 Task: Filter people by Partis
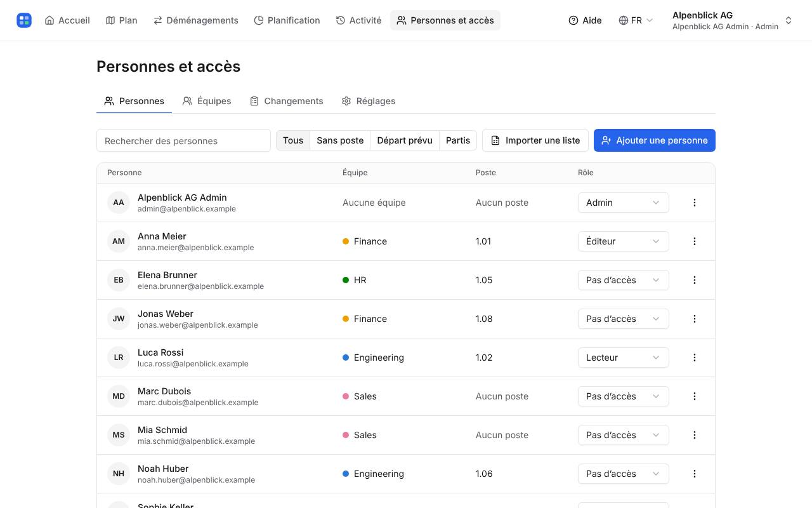458,140
